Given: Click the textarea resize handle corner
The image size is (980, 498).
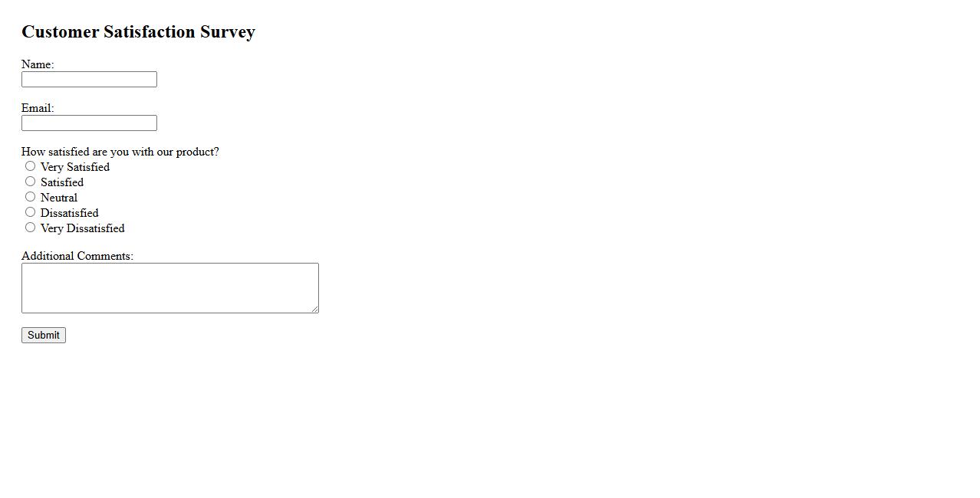Looking at the screenshot, I should click(314, 309).
